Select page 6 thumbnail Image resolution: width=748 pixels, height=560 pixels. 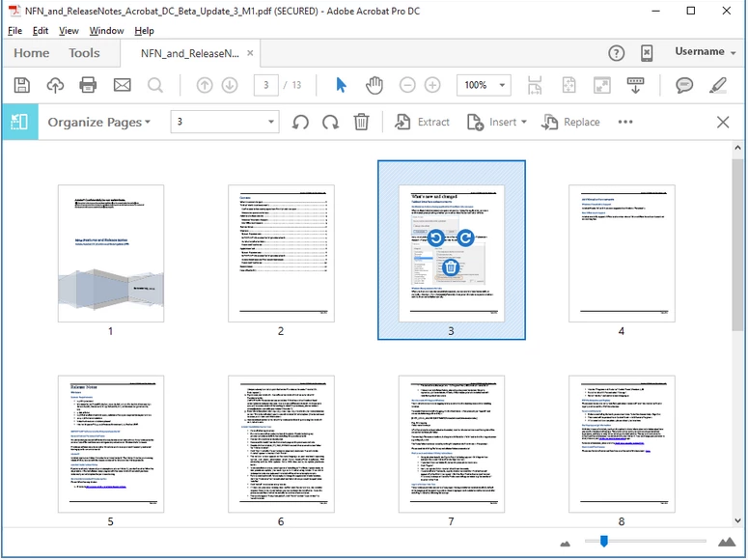point(281,444)
